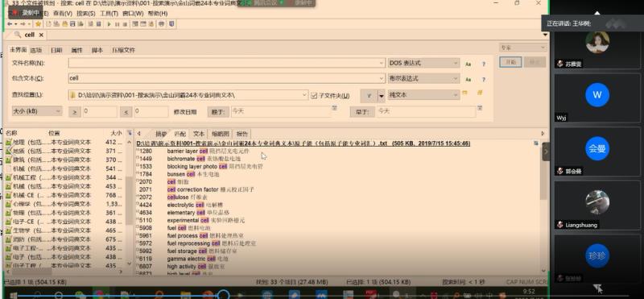Click the 包含文本 input field containing cell
Screen dimensions: 644x299
tap(227, 78)
